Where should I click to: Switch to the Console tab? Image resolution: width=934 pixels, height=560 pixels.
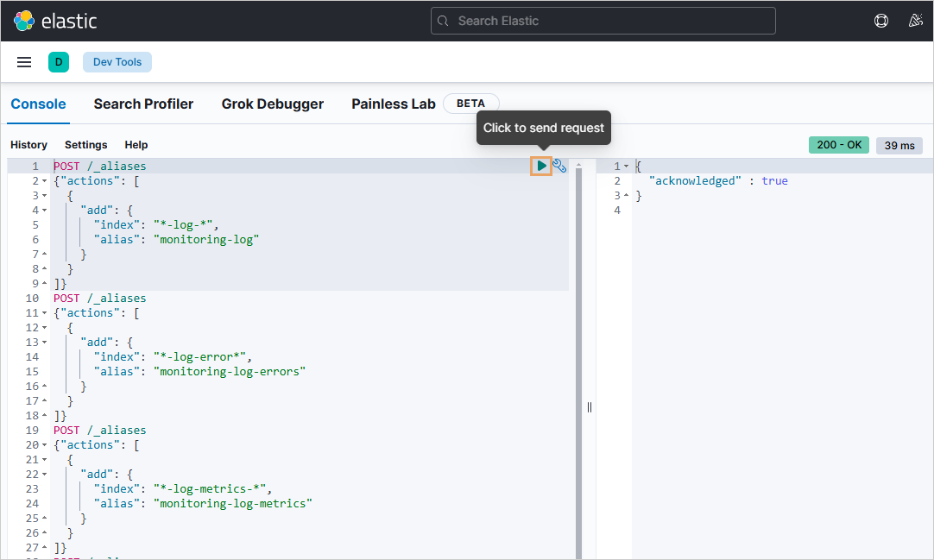(x=38, y=104)
